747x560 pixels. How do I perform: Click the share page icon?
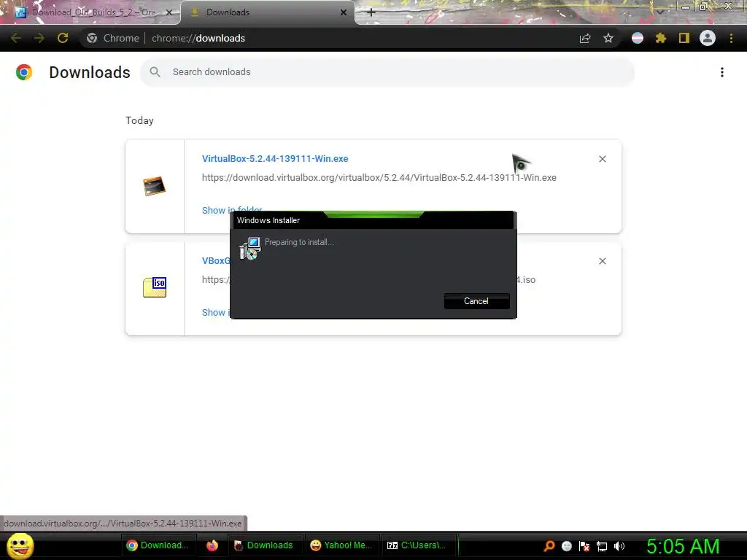point(585,38)
